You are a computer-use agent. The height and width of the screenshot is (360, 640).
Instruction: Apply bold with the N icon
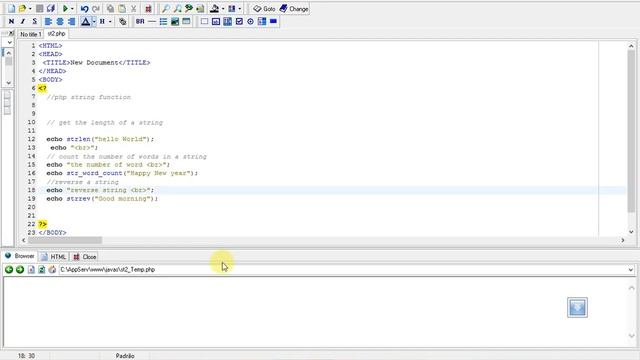coord(11,21)
